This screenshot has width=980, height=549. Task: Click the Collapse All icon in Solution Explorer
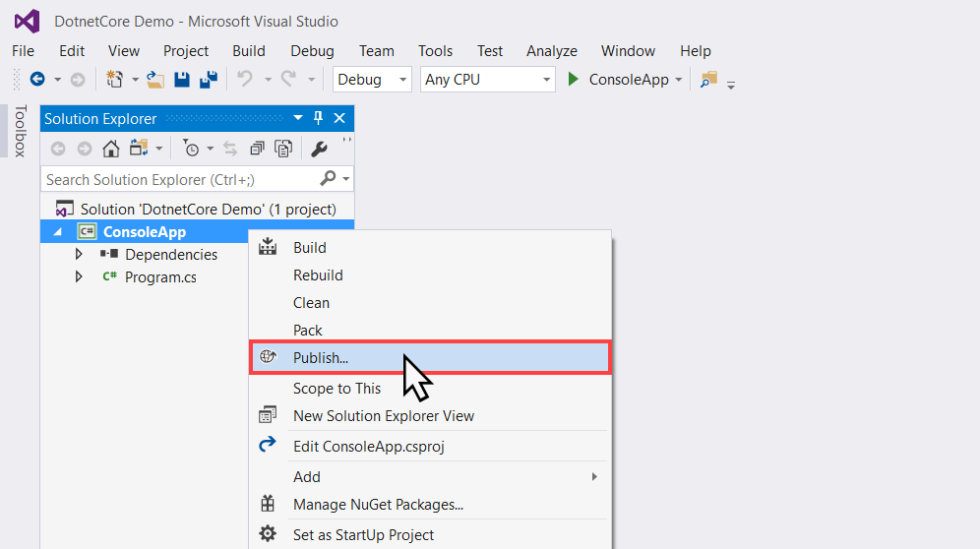pos(257,149)
